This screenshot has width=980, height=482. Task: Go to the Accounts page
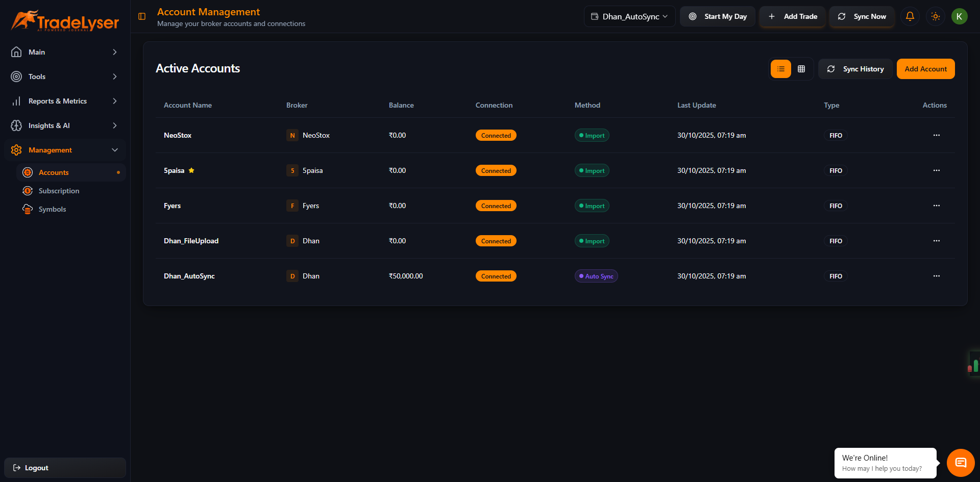[x=54, y=172]
